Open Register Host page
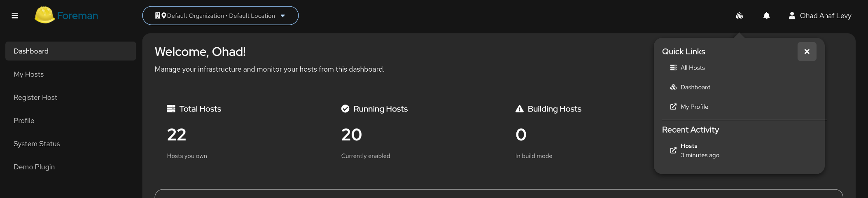868x198 pixels. pos(35,98)
